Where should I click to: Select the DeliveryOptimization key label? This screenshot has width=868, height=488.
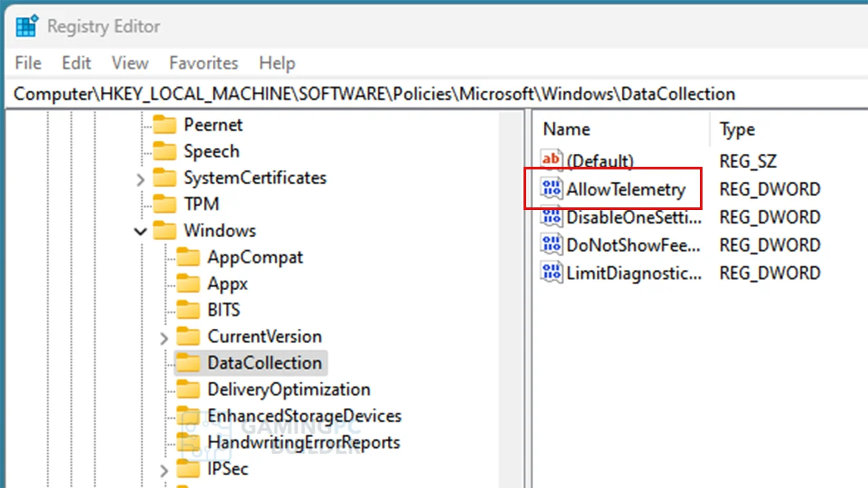(289, 389)
